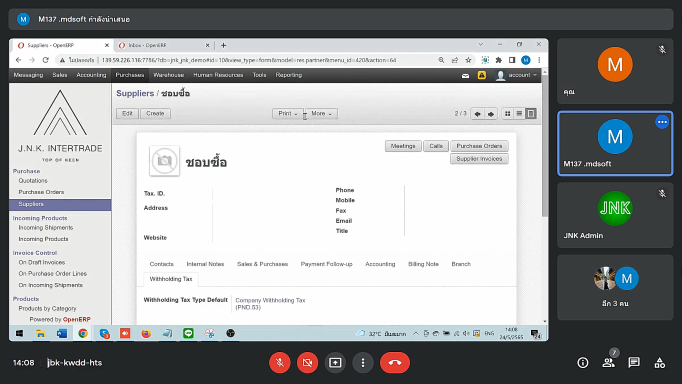This screenshot has height=384, width=682.
Task: Open the Tools menu
Action: (x=259, y=75)
